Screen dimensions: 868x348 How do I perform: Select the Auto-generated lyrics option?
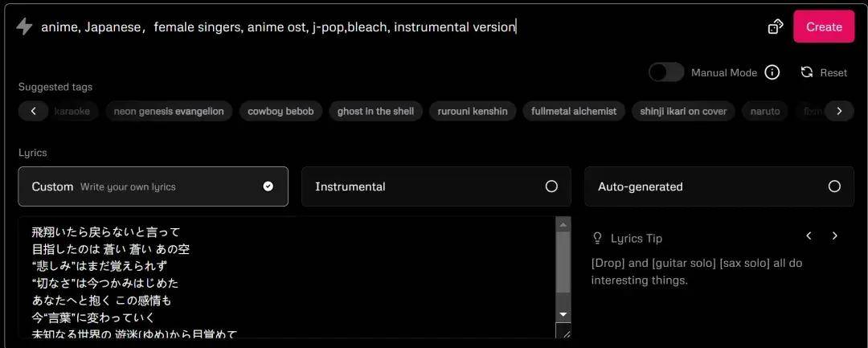[719, 186]
